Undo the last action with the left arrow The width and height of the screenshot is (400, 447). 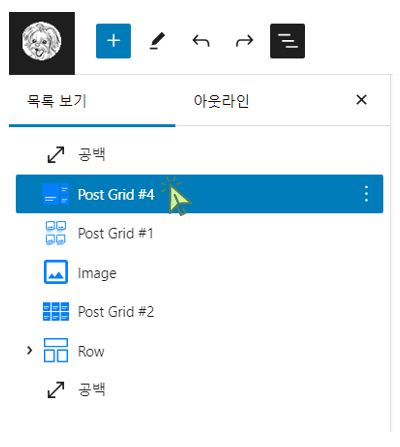pos(201,41)
